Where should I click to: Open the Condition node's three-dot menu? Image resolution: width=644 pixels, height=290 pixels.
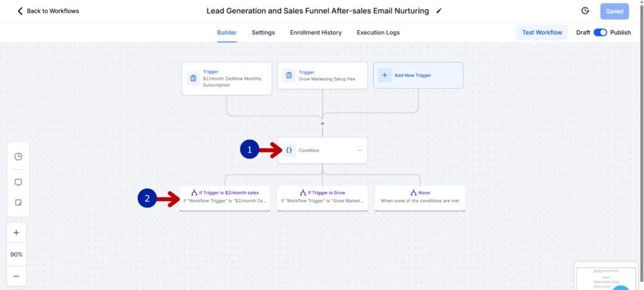[x=360, y=150]
